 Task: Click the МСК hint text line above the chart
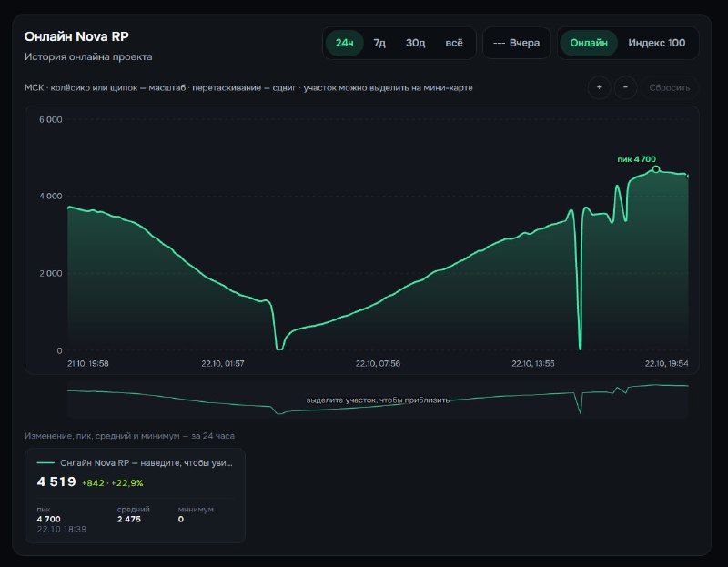pyautogui.click(x=248, y=87)
